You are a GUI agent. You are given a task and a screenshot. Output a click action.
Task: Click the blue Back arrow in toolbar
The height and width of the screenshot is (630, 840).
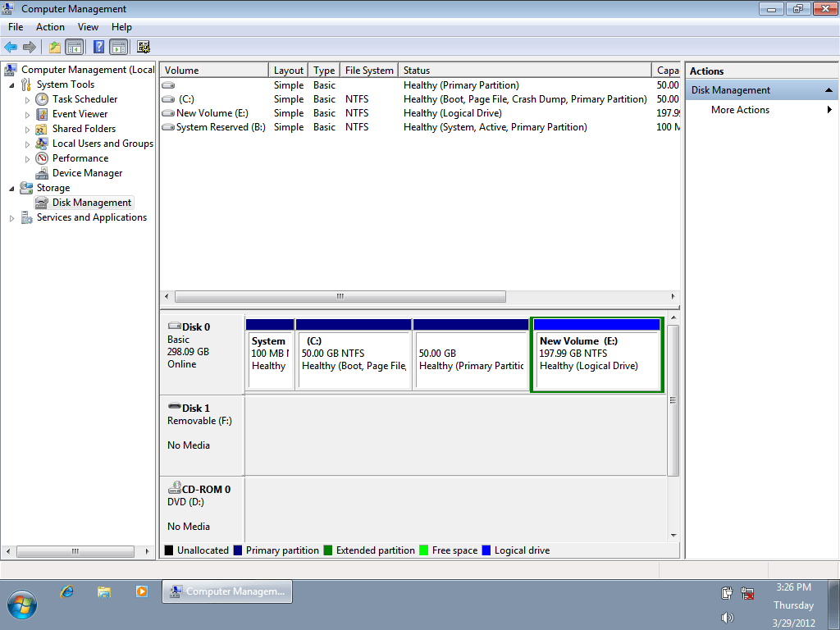coord(11,48)
